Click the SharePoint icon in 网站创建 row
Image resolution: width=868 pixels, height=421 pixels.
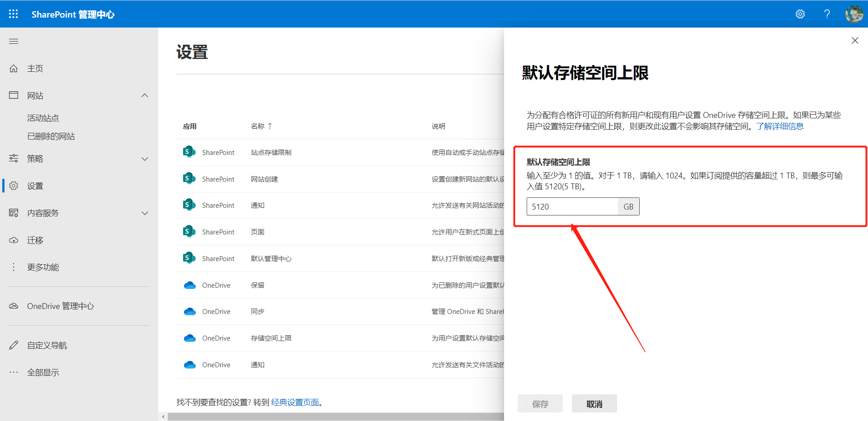[x=189, y=178]
